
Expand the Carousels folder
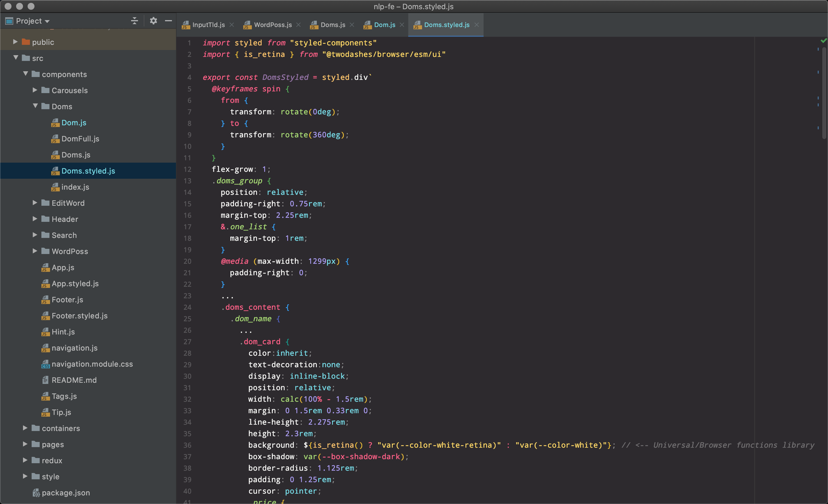pyautogui.click(x=35, y=90)
